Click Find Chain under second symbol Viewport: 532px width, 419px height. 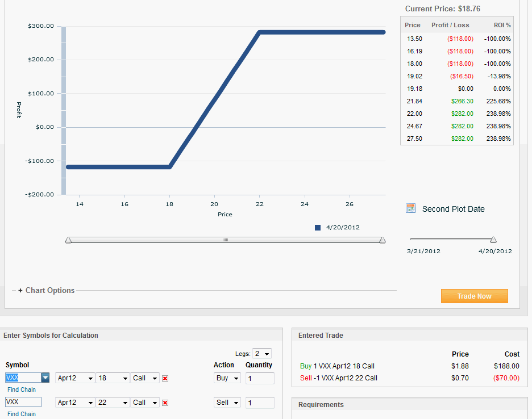coord(22,414)
